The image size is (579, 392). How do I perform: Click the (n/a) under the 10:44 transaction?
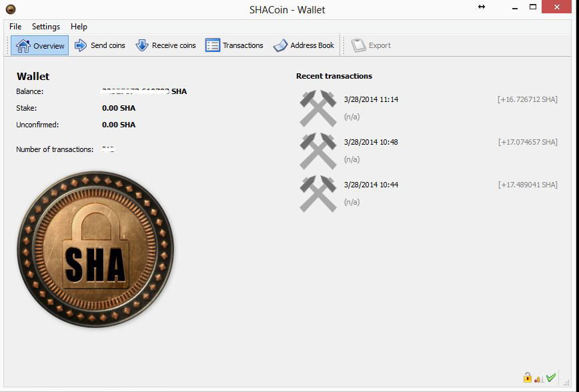tap(352, 202)
